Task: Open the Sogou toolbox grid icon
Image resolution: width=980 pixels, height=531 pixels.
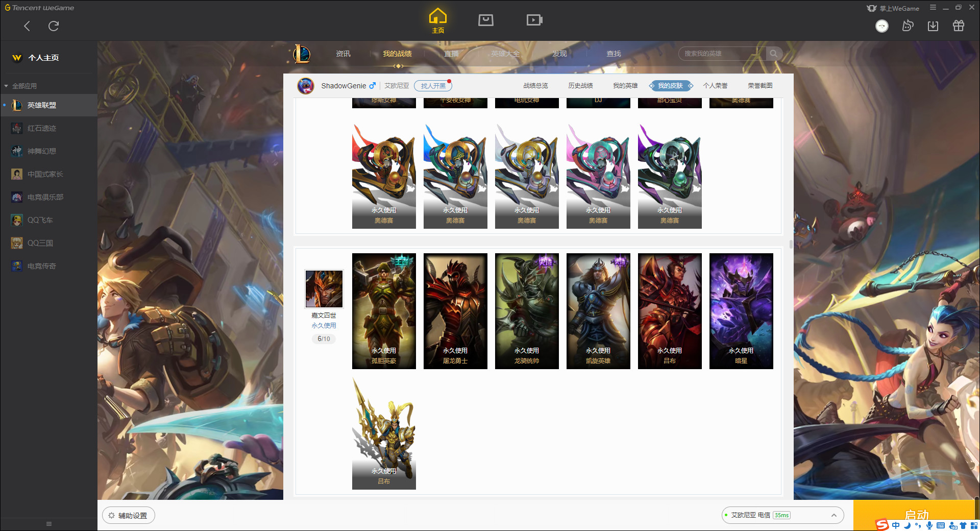Action: pyautogui.click(x=974, y=525)
